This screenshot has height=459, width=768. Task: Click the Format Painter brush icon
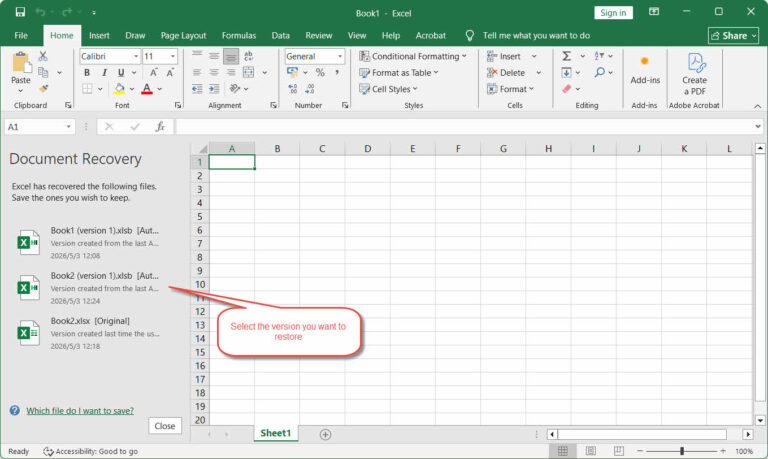pos(43,89)
